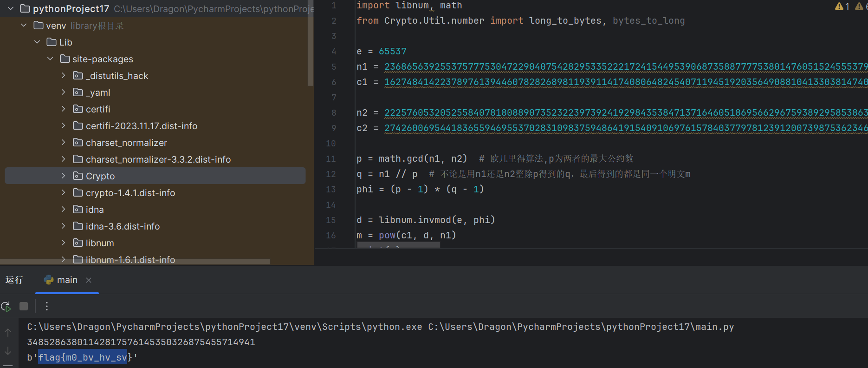The image size is (868, 368).
Task: Click 'libnum.invmod(e, phi)' in the code
Action: click(x=437, y=220)
